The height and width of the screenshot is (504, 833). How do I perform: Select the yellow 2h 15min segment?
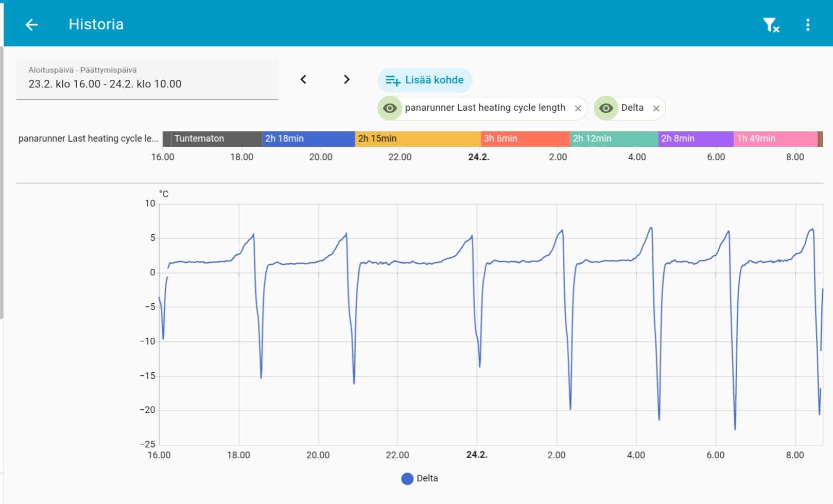[x=417, y=138]
